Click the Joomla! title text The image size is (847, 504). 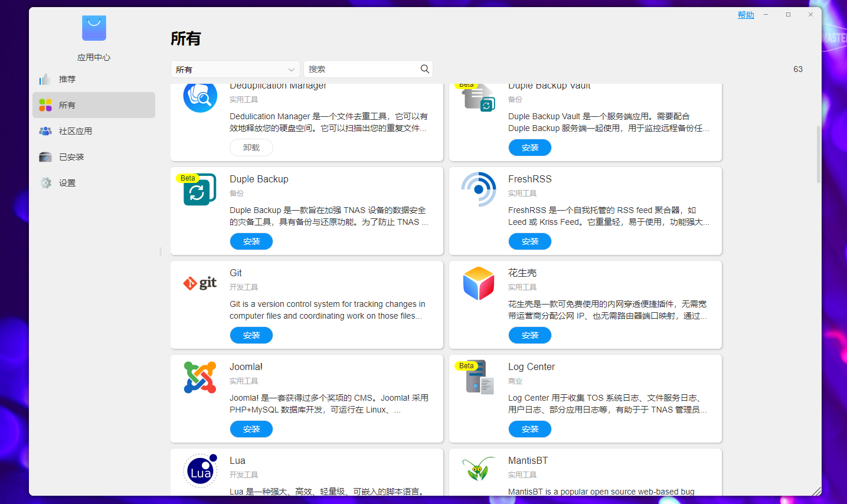[x=246, y=366]
